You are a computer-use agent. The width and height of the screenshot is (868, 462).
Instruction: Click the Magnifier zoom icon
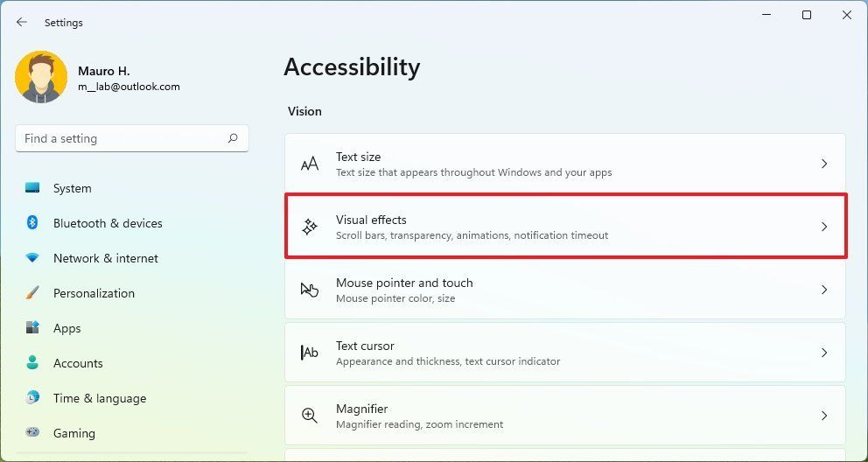coord(309,416)
